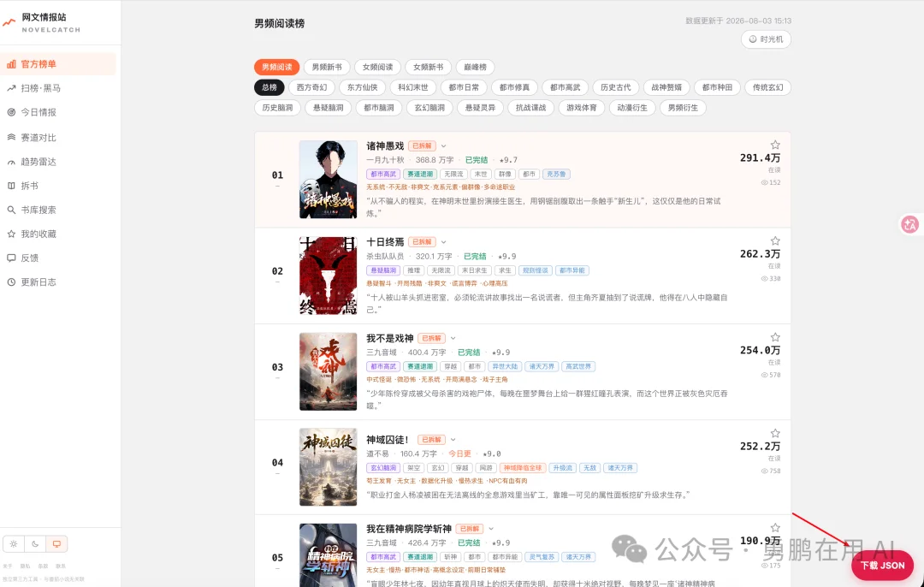Screen dimensions: 924x587
Task: Filter by 战神赘婿 category
Action: 666,87
